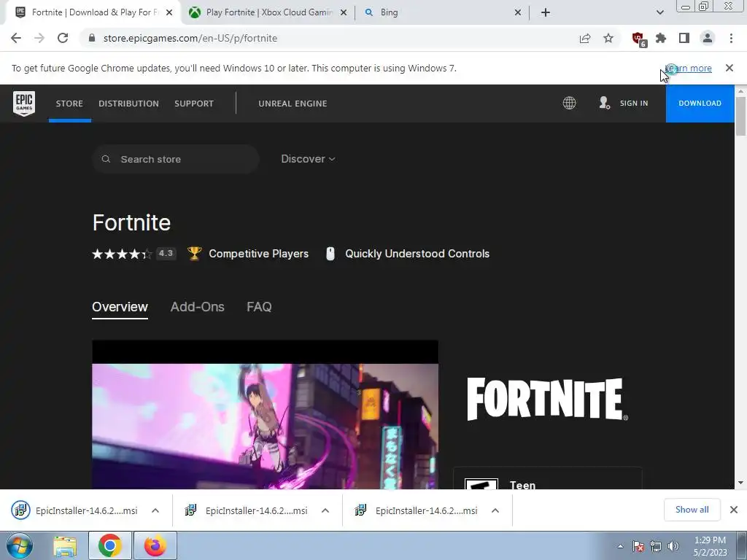Click the scrollbar down arrow
The width and height of the screenshot is (747, 560).
coord(740,483)
